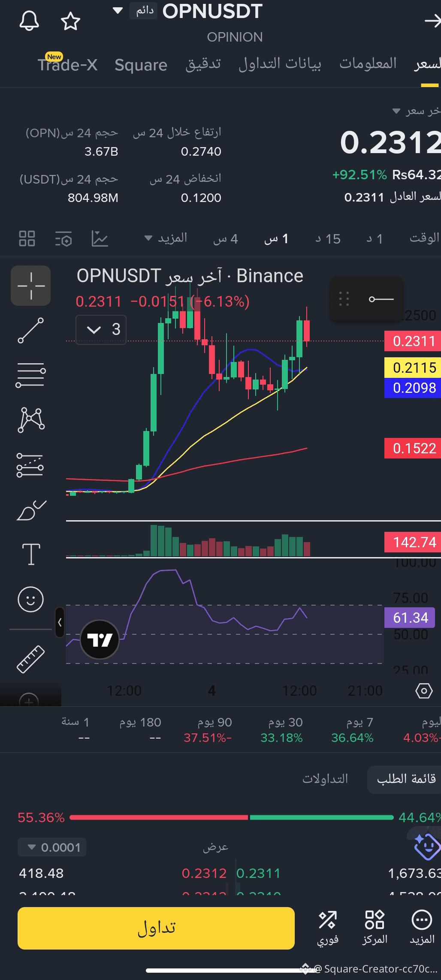Switch to the المعلومات tab

(368, 63)
